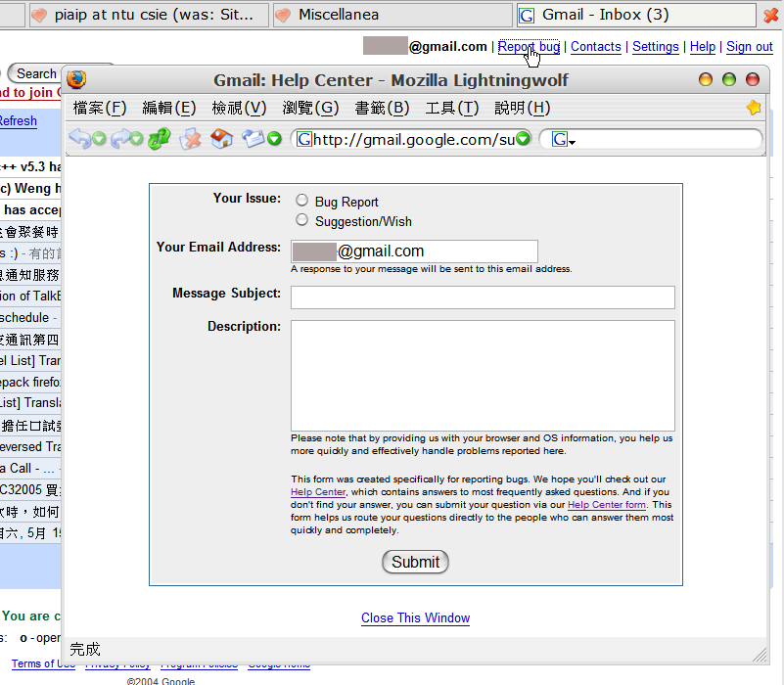Click the 'Your Issue:' label

(247, 198)
